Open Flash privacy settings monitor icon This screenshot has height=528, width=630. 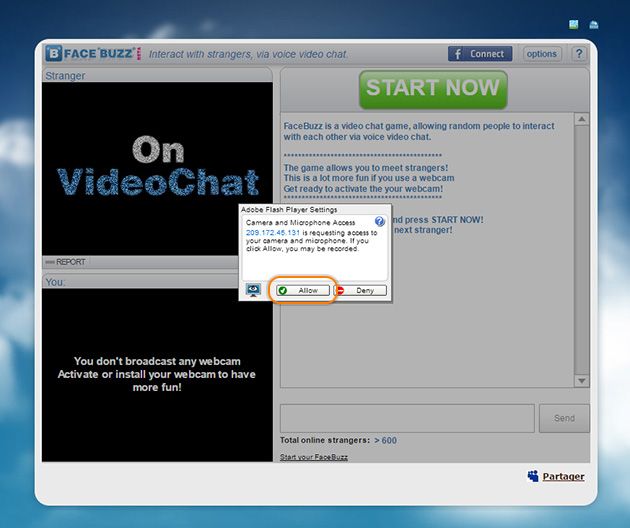point(254,290)
